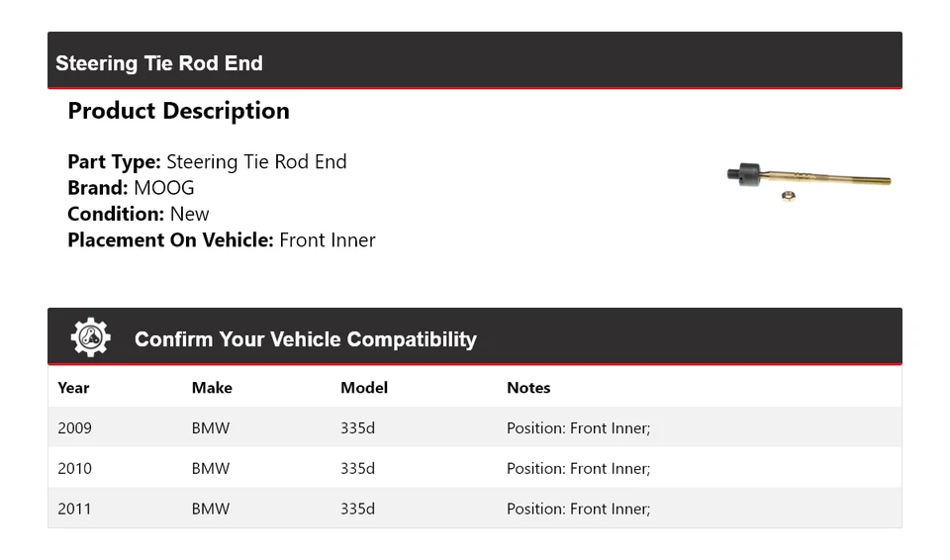Click the Year column header
The image size is (950, 560).
point(73,388)
